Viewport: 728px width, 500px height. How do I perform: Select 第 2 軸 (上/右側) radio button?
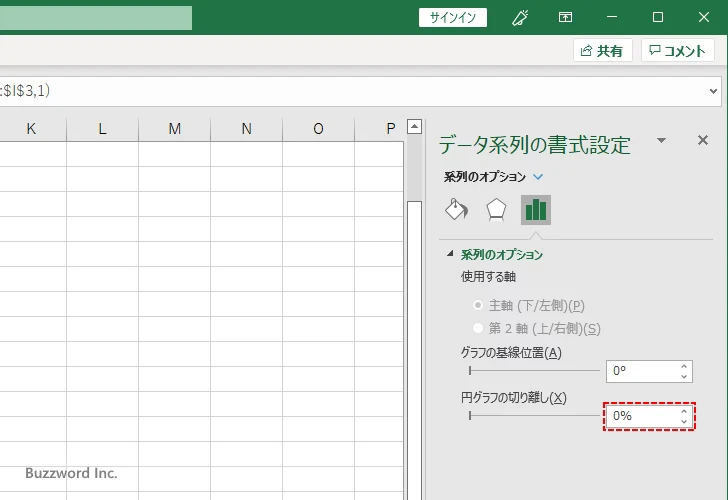click(x=478, y=328)
